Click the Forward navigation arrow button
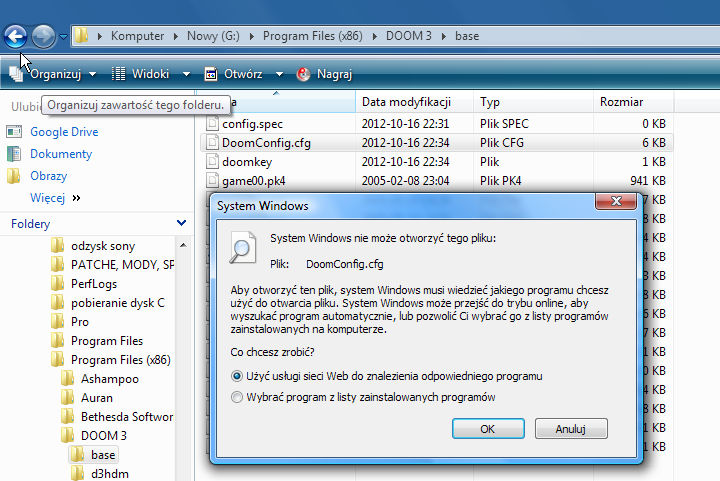The width and height of the screenshot is (720, 481). pos(43,36)
